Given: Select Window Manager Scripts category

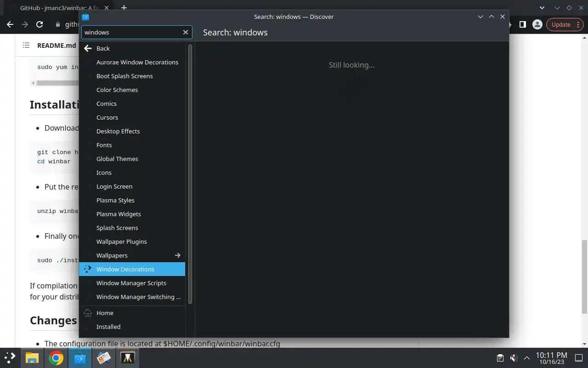Looking at the screenshot, I should click(x=132, y=283).
